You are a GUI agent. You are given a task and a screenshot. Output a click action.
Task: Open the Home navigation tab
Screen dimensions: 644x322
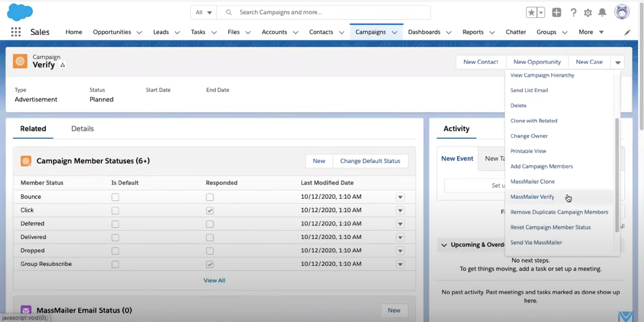pyautogui.click(x=74, y=32)
